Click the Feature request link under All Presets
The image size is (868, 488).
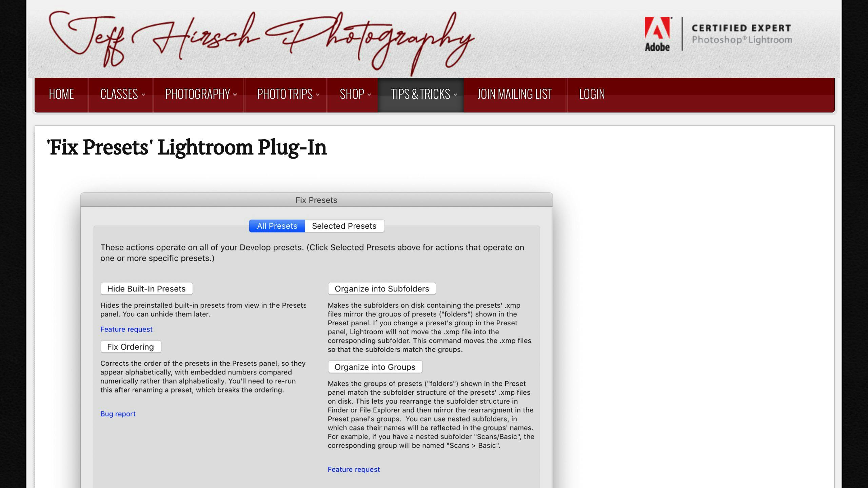126,328
